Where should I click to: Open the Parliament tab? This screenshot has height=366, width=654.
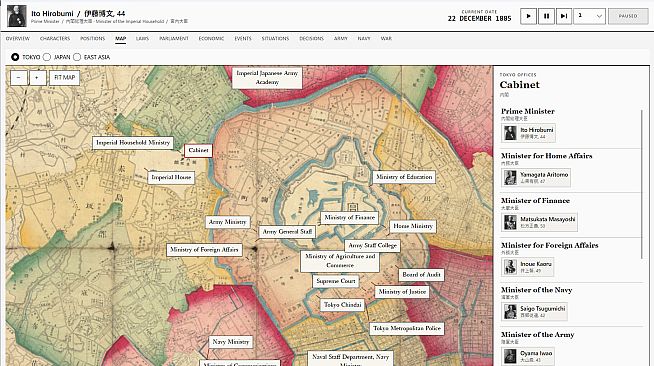[174, 38]
